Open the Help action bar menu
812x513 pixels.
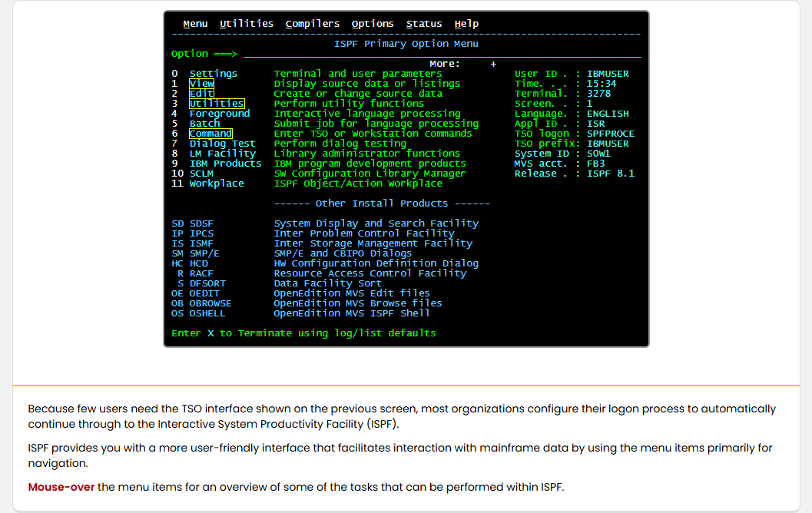(x=466, y=24)
